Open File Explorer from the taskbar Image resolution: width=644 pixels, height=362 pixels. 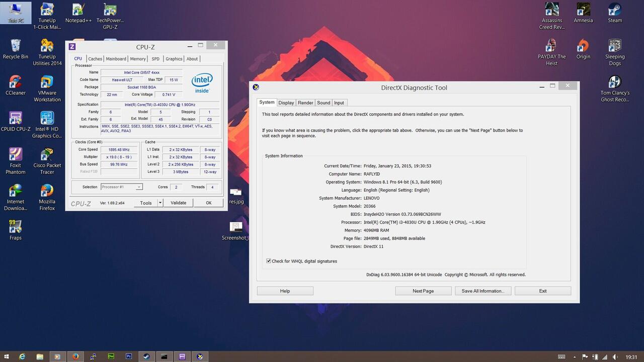(40, 356)
